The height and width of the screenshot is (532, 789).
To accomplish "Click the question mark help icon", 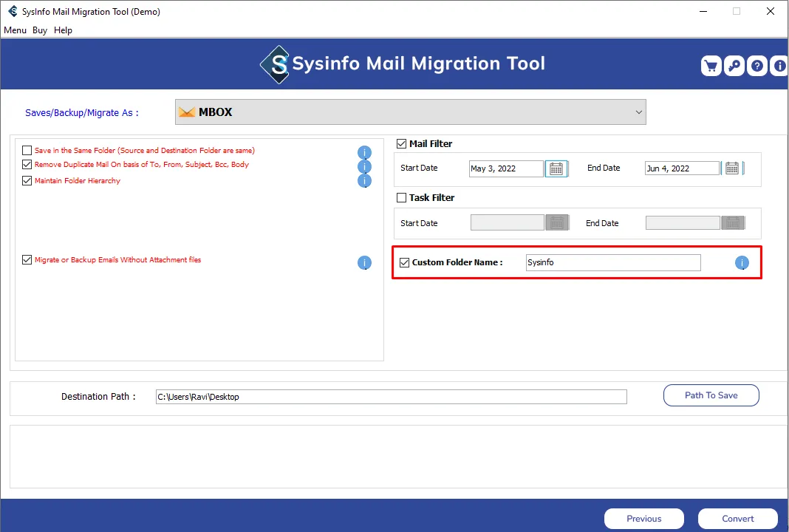I will [757, 66].
